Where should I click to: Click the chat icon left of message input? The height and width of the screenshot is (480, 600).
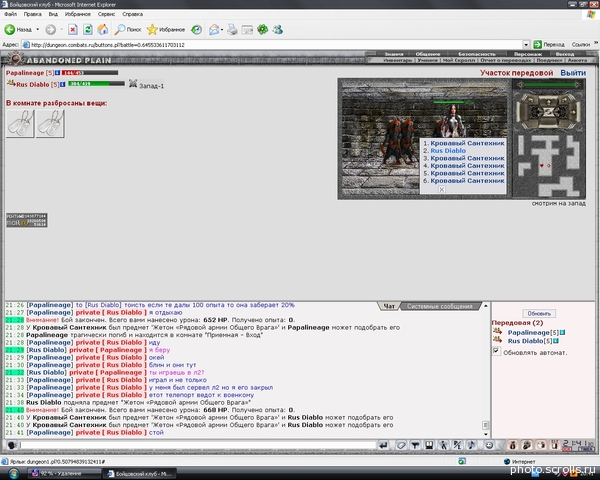click(12, 445)
